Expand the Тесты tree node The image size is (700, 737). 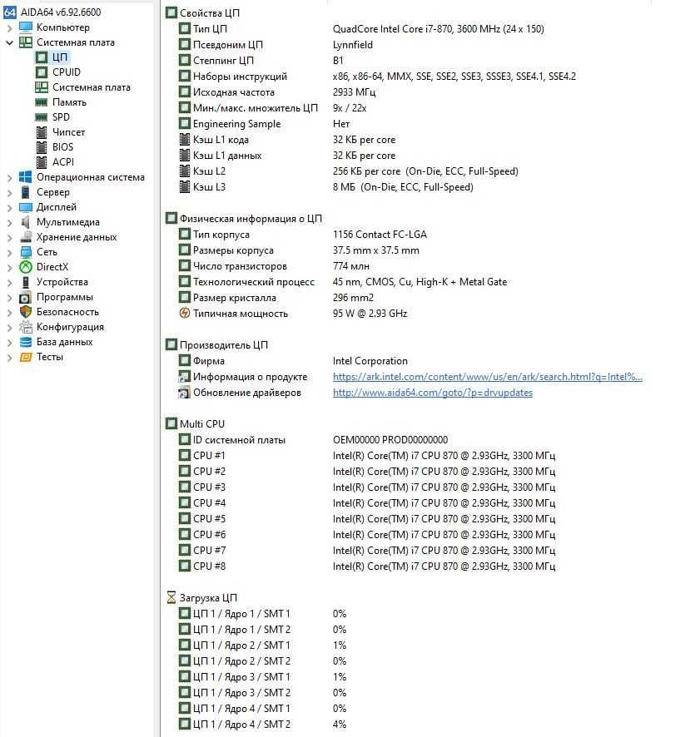point(9,358)
